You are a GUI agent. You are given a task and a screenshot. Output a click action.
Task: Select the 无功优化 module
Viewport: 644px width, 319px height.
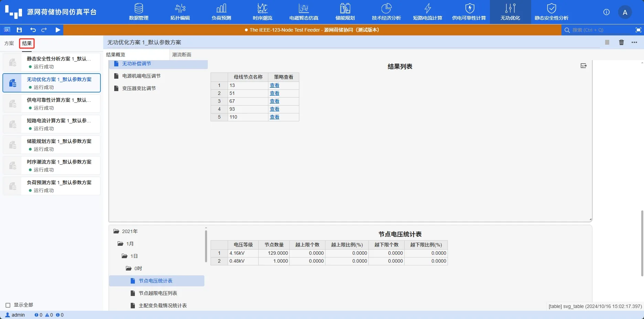point(510,12)
